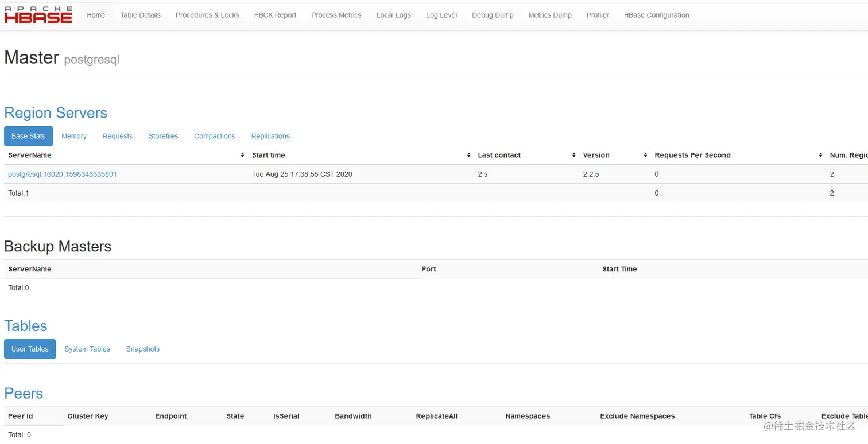Image resolution: width=868 pixels, height=444 pixels.
Task: Open the Log Level page
Action: coord(441,15)
